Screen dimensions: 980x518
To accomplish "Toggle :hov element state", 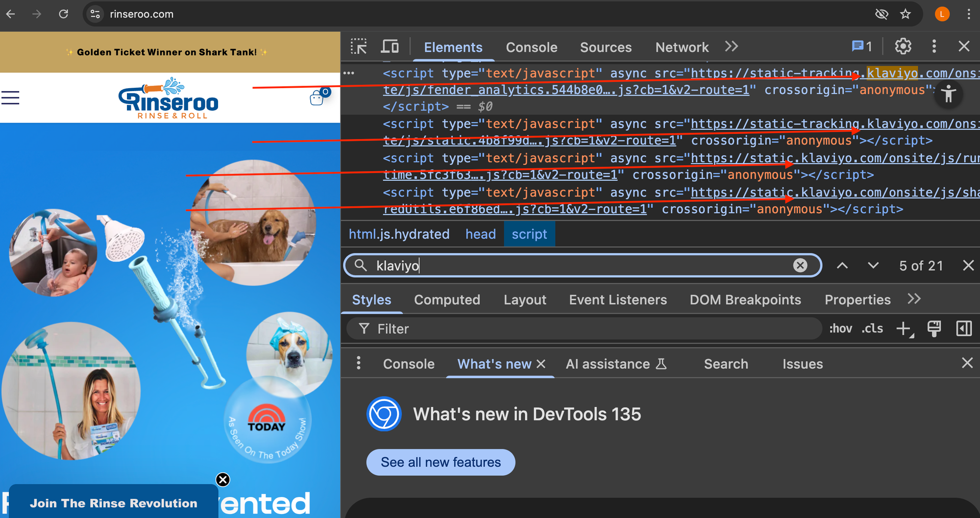I will [x=841, y=329].
